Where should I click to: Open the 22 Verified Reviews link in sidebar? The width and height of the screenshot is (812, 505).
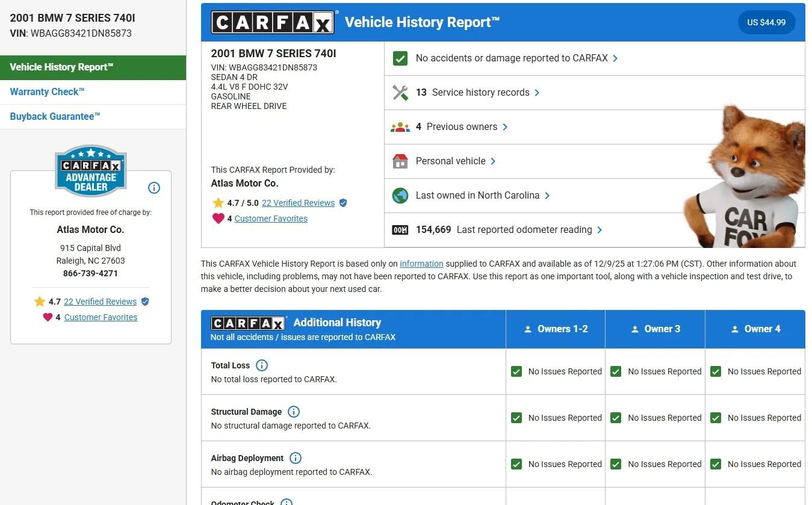click(x=100, y=302)
